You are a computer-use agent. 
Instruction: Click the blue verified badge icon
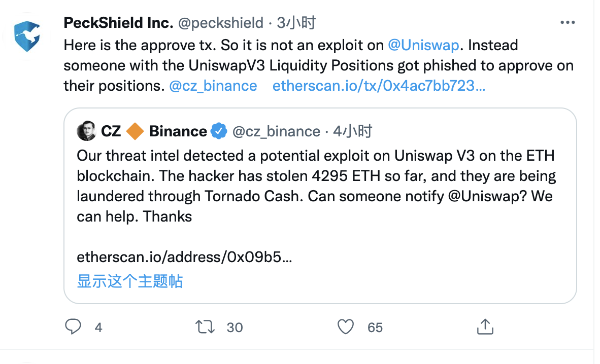click(x=219, y=131)
